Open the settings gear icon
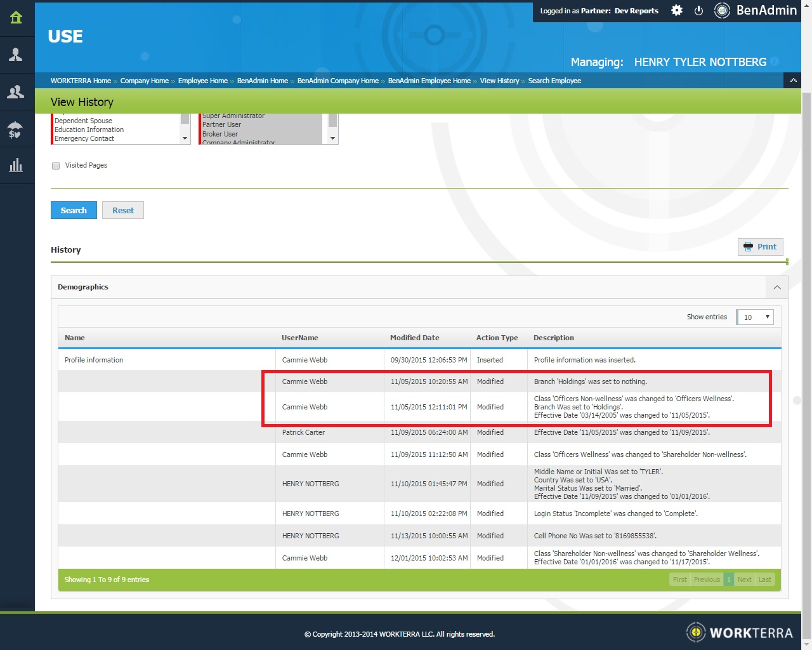812x650 pixels. click(677, 11)
